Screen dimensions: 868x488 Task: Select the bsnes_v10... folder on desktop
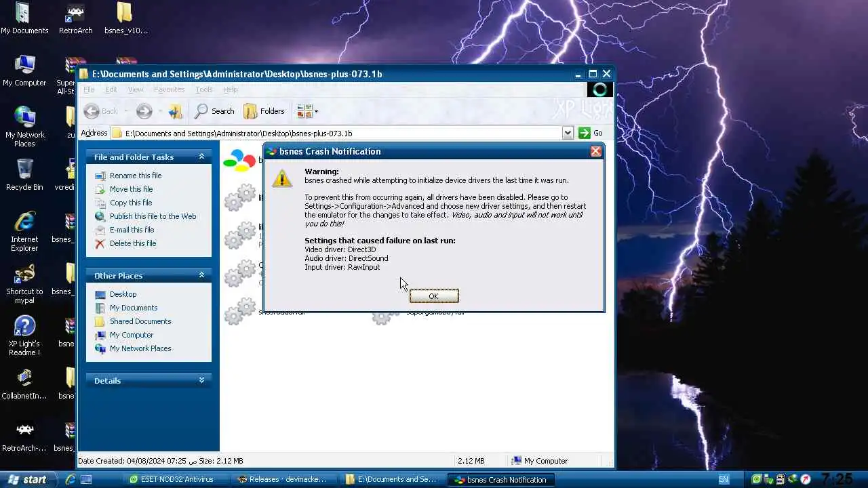coord(125,18)
